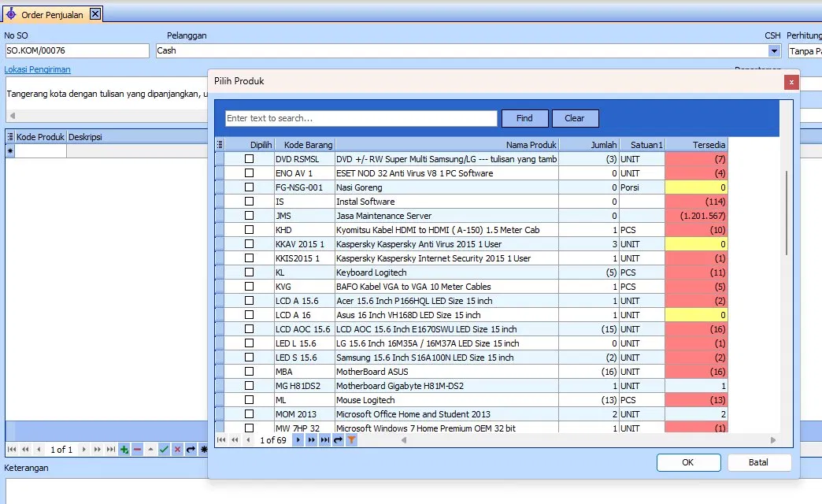Image resolution: width=822 pixels, height=504 pixels.
Task: Click green checkmark post icon in order grid
Action: [x=164, y=450]
